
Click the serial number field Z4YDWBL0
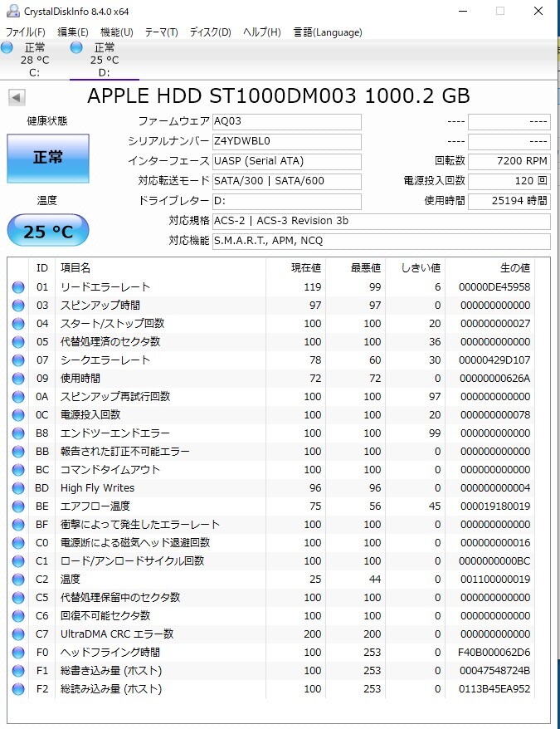pyautogui.click(x=287, y=142)
